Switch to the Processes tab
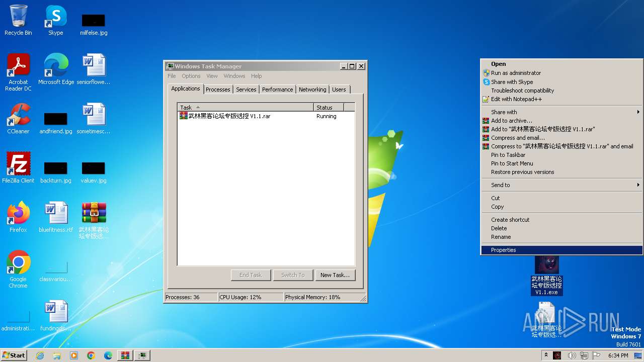 pyautogui.click(x=218, y=89)
